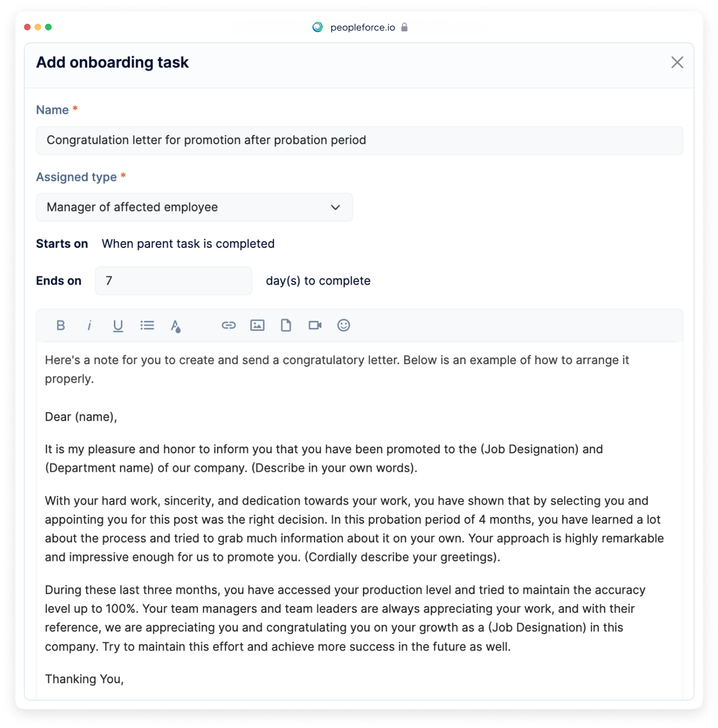Toggle italic formatting on text

pos(89,325)
